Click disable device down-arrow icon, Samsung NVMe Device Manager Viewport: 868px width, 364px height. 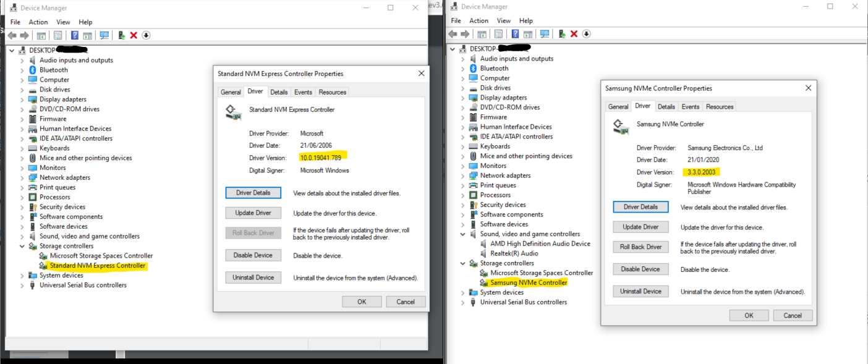(x=587, y=34)
